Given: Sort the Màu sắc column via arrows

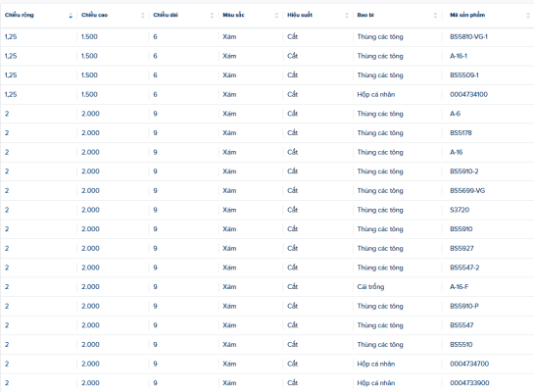Looking at the screenshot, I should click(x=276, y=16).
